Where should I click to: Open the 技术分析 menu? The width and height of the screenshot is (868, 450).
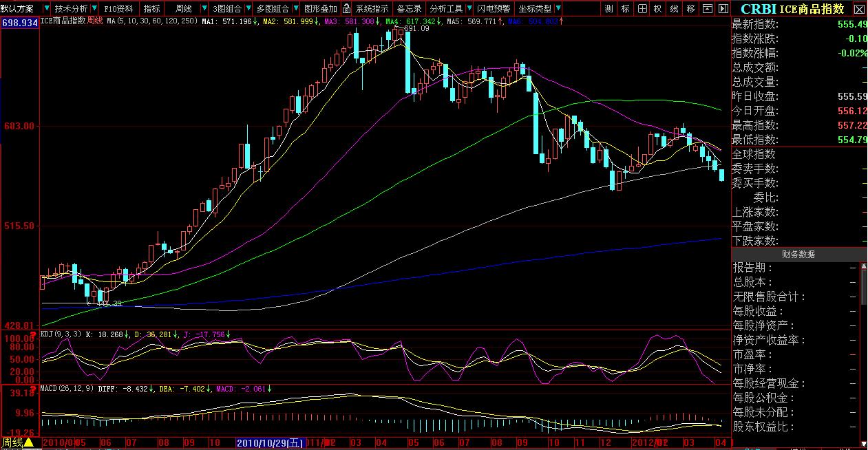pos(70,9)
